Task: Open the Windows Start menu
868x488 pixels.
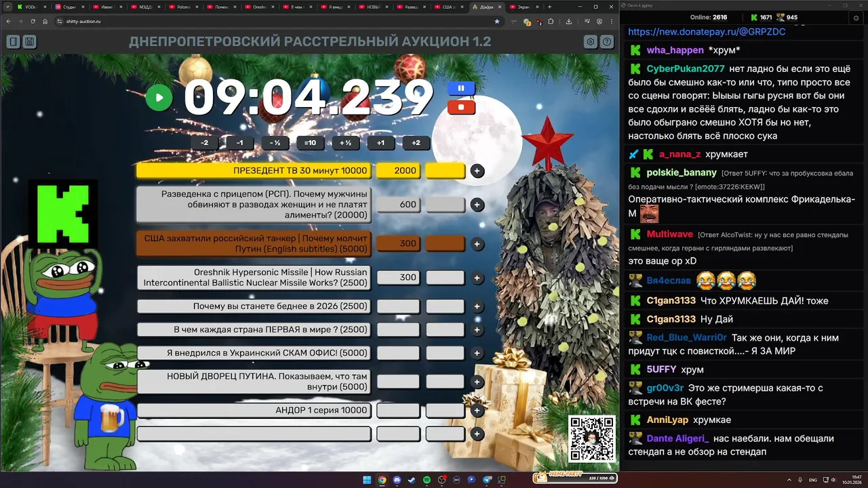Action: click(367, 480)
